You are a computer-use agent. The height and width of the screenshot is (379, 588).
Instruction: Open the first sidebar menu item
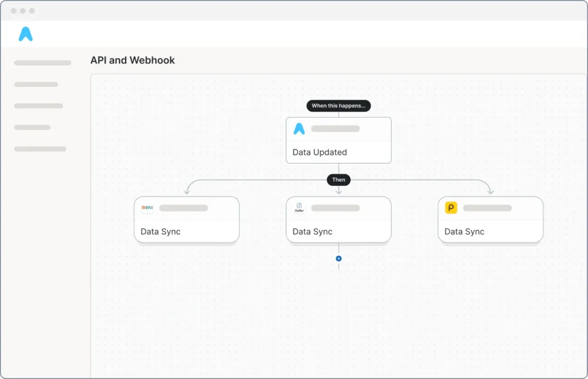click(42, 63)
